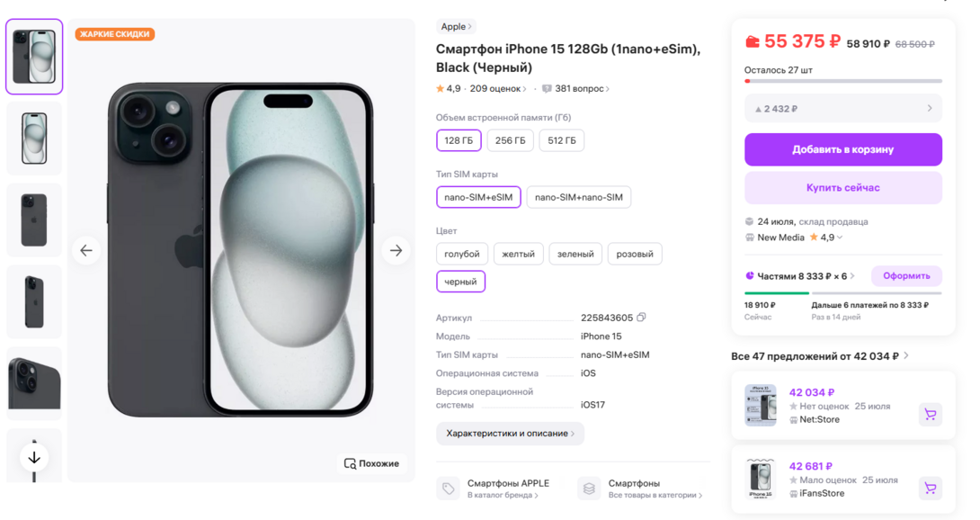This screenshot has width=980, height=520.
Task: Open the APPLE brand catalog tag icon
Action: 448,489
